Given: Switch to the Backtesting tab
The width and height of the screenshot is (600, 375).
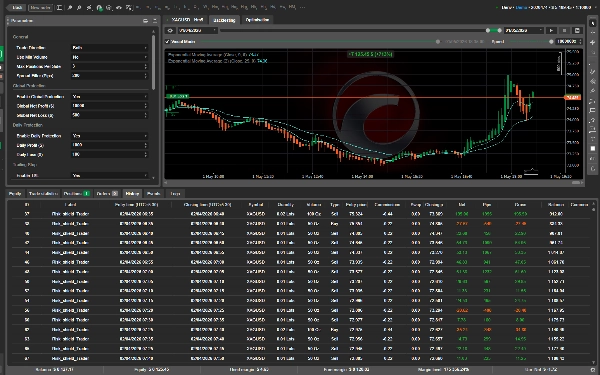Looking at the screenshot, I should [224, 20].
